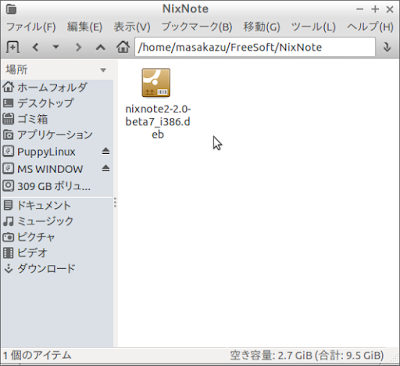Select the nixnote2 deb package icon
This screenshot has height=366, width=400.
(156, 83)
